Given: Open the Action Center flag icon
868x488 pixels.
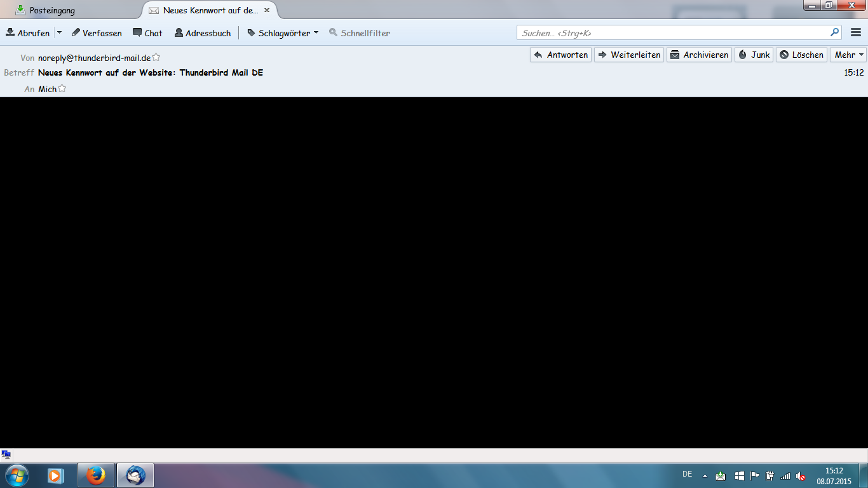Looking at the screenshot, I should 755,475.
